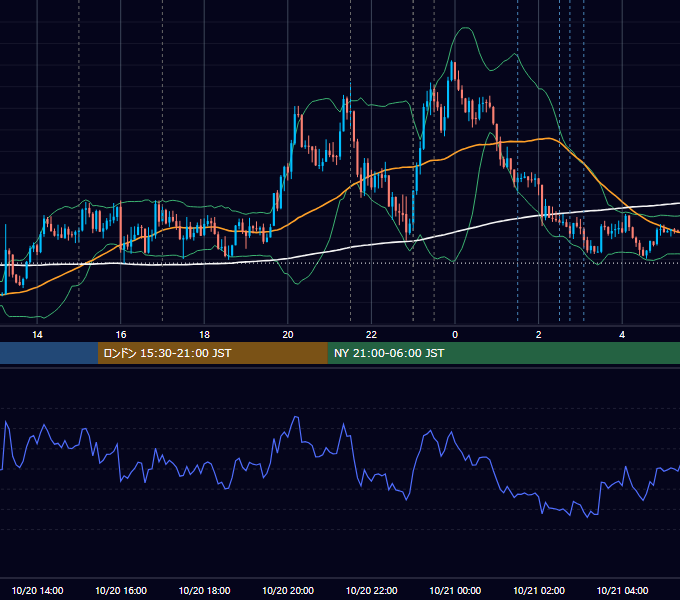The image size is (680, 600).
Task: Click the 10/20 14:00 date label
Action: click(x=37, y=590)
